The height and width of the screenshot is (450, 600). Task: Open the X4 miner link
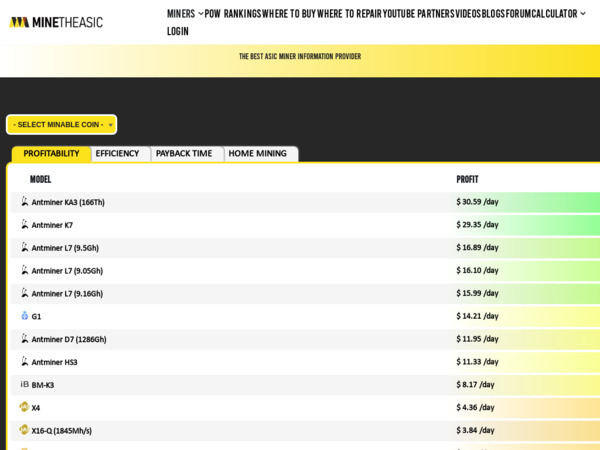36,408
